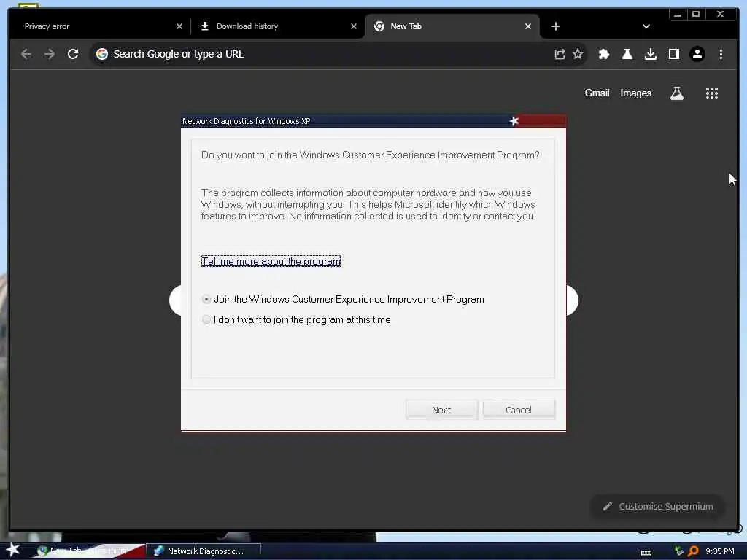Click the share page icon in address bar
This screenshot has height=560, width=747.
560,54
